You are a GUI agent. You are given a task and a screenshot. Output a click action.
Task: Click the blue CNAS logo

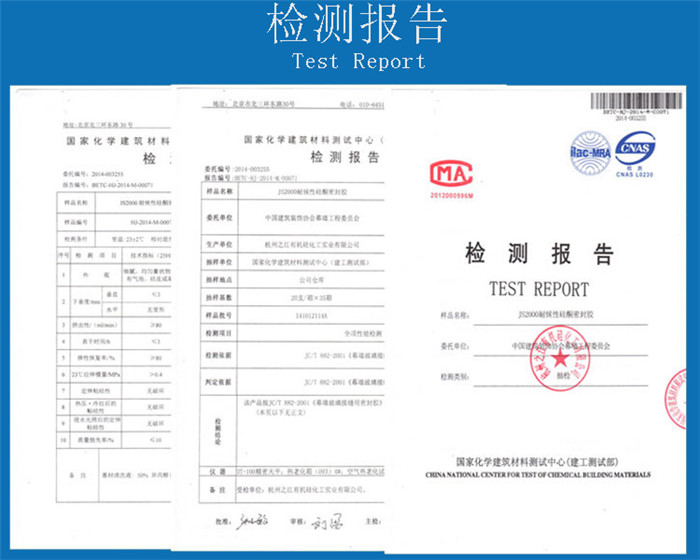coord(634,151)
